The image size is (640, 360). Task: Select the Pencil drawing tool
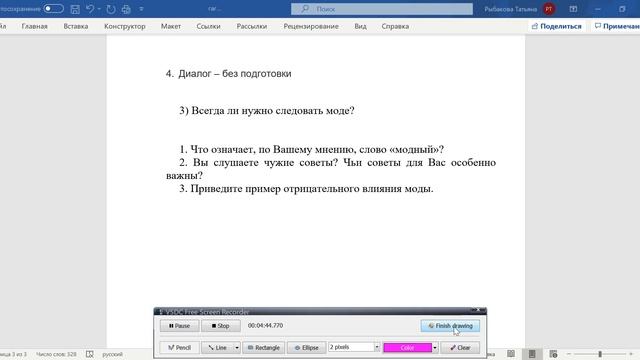pyautogui.click(x=179, y=347)
